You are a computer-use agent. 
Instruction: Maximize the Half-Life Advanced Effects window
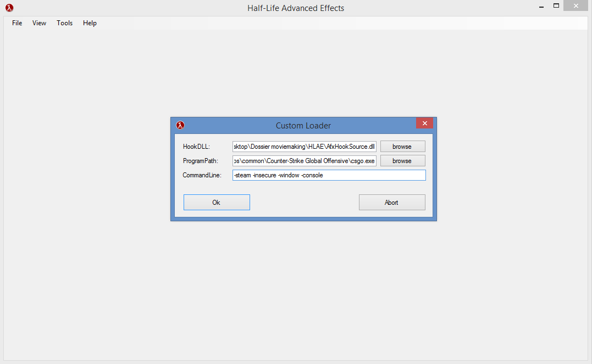556,5
